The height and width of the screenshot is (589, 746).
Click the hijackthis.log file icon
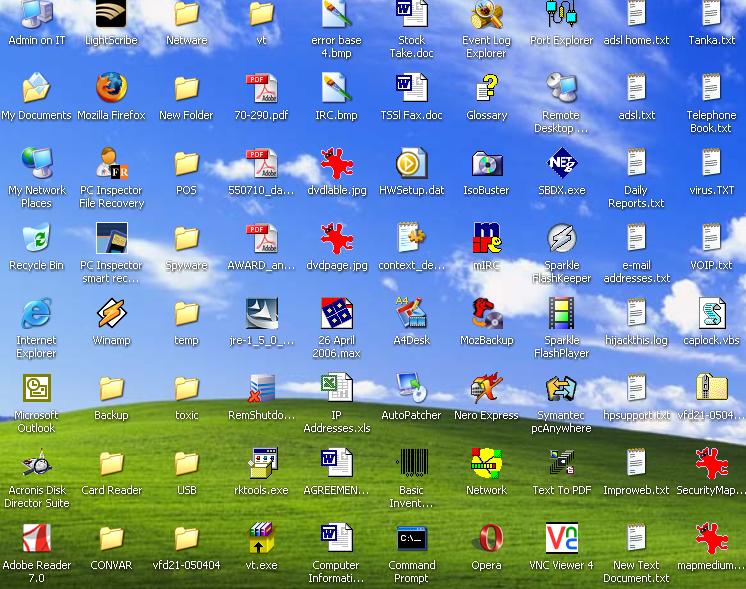click(636, 314)
